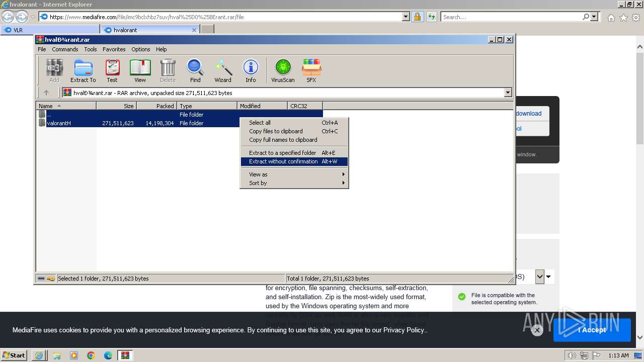Image resolution: width=644 pixels, height=362 pixels.
Task: Click the Delete toolbar icon
Action: [x=168, y=70]
